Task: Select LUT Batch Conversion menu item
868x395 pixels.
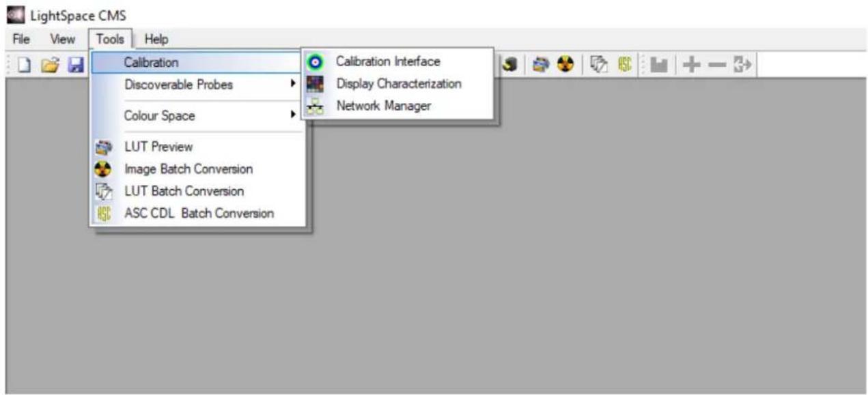Action: pos(197,191)
